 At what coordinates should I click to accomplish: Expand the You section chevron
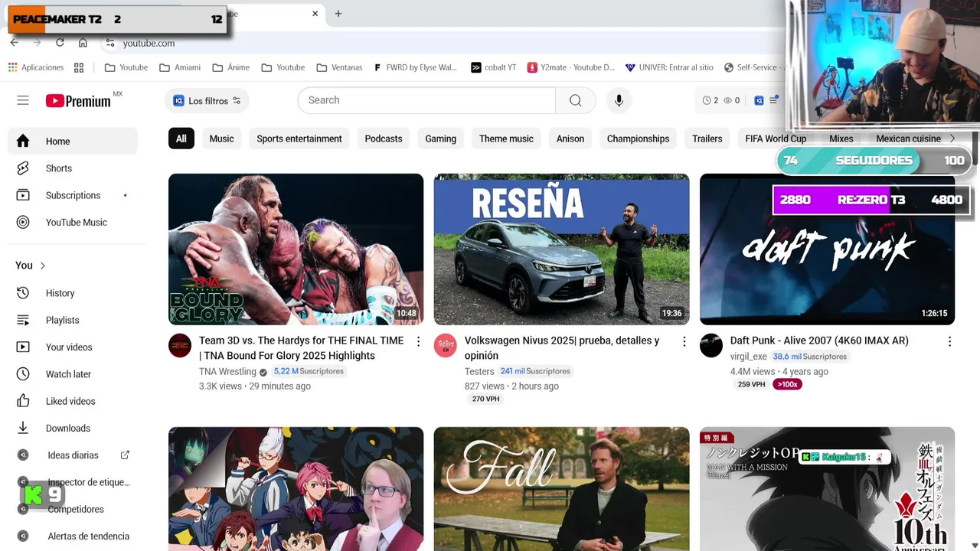pos(43,266)
